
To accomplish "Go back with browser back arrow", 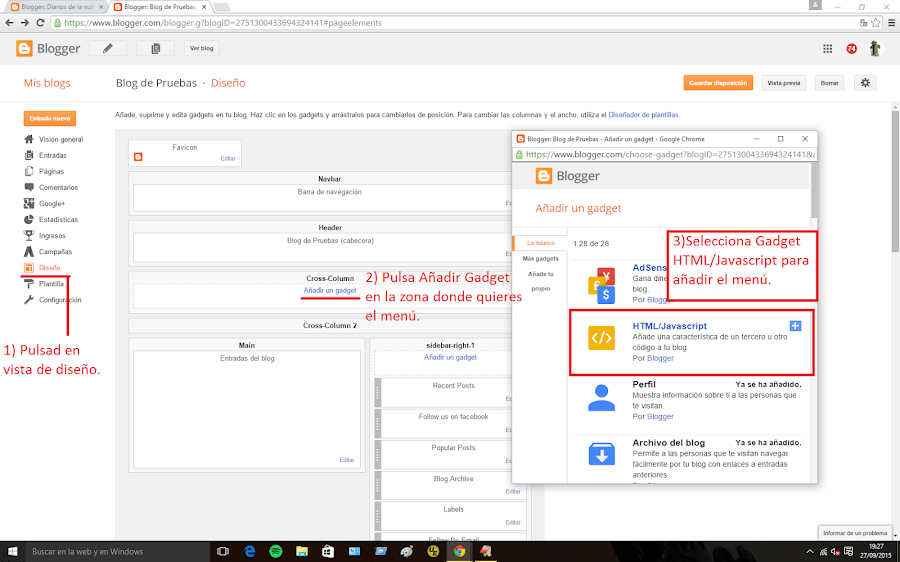I will click(x=9, y=23).
